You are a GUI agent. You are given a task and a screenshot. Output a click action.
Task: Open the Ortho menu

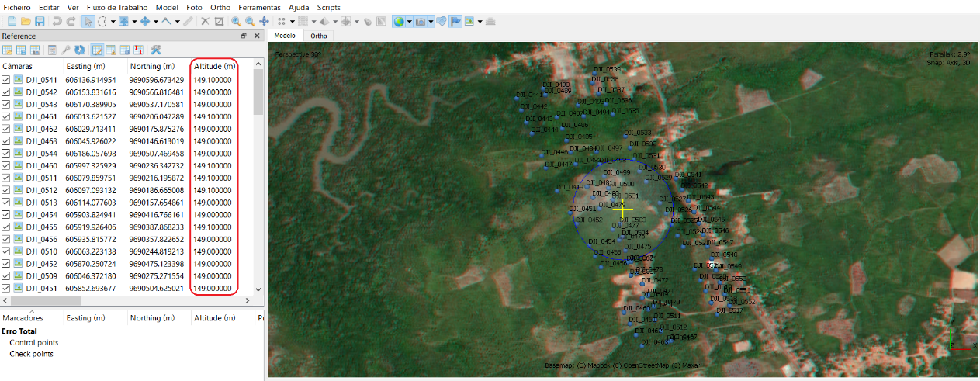[220, 6]
